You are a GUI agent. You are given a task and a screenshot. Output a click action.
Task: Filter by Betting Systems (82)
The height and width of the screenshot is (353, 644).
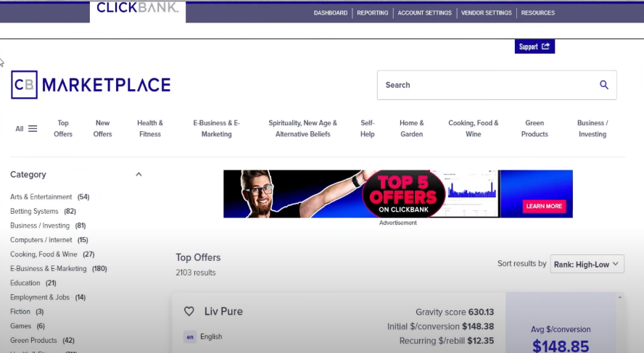click(x=43, y=212)
